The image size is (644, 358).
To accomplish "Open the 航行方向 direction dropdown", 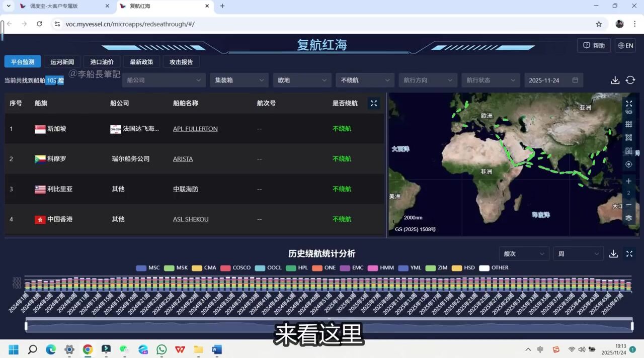I will [x=428, y=80].
